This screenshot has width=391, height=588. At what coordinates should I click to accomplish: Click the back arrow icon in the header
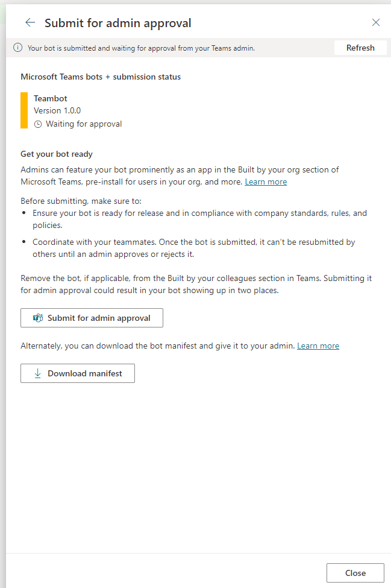(x=30, y=23)
